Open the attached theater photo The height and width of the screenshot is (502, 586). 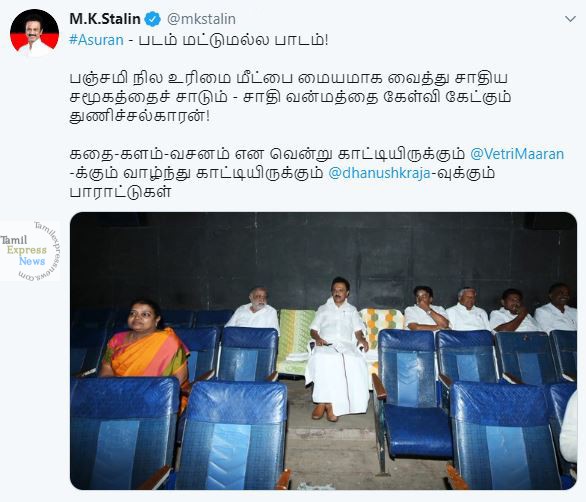coord(323,351)
